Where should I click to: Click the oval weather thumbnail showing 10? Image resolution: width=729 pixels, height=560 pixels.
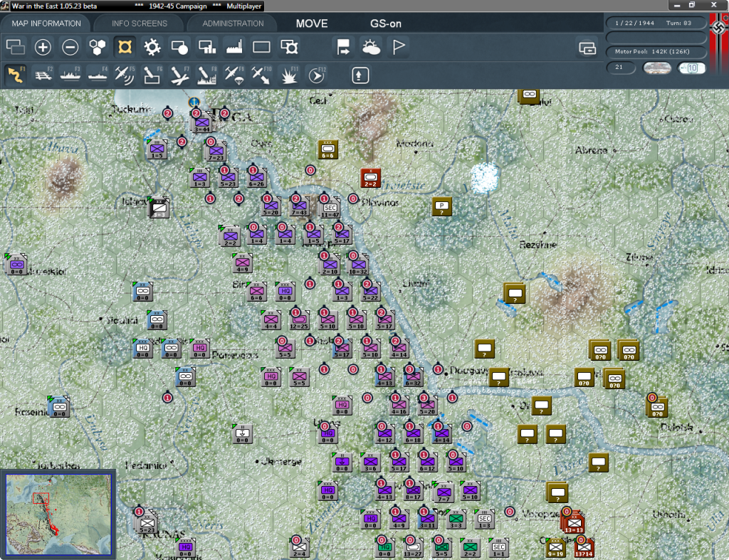tap(691, 68)
